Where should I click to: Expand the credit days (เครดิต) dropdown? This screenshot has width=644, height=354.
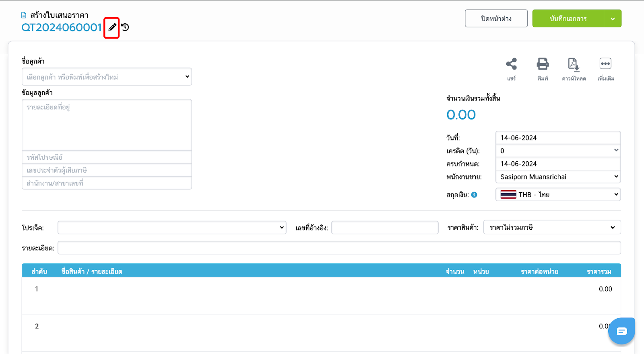point(558,150)
